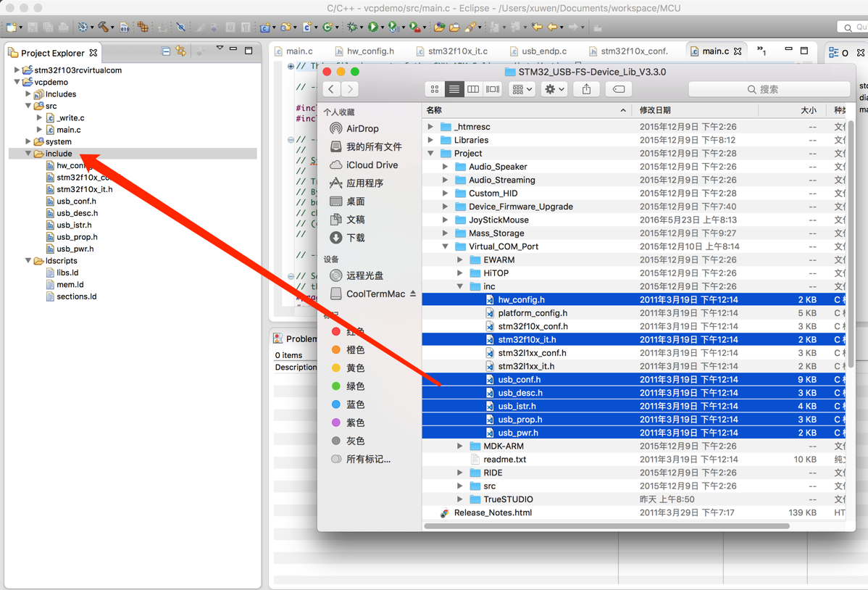Viewport: 868px width, 590px height.
Task: Switch to hw_config.h editor tab
Action: (364, 51)
